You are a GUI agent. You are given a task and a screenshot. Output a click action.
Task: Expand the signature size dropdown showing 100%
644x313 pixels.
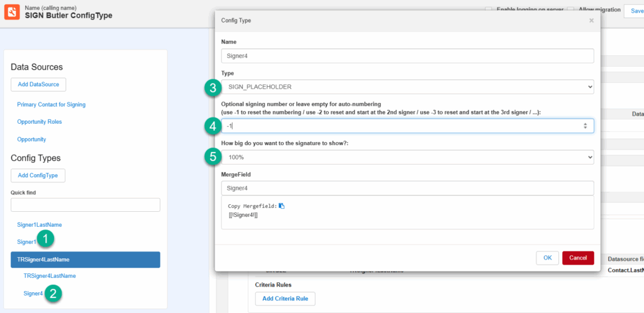(408, 156)
